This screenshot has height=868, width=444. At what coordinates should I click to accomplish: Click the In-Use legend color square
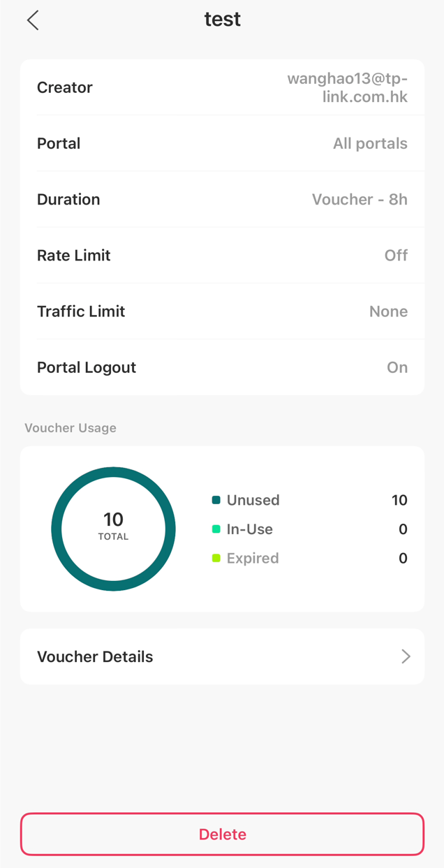point(216,529)
